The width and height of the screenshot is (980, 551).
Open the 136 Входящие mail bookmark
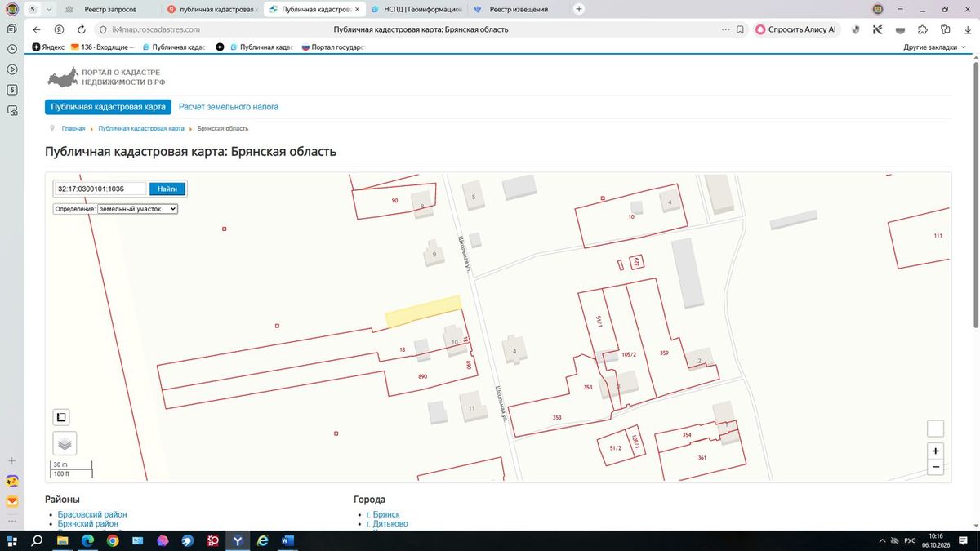(x=102, y=47)
